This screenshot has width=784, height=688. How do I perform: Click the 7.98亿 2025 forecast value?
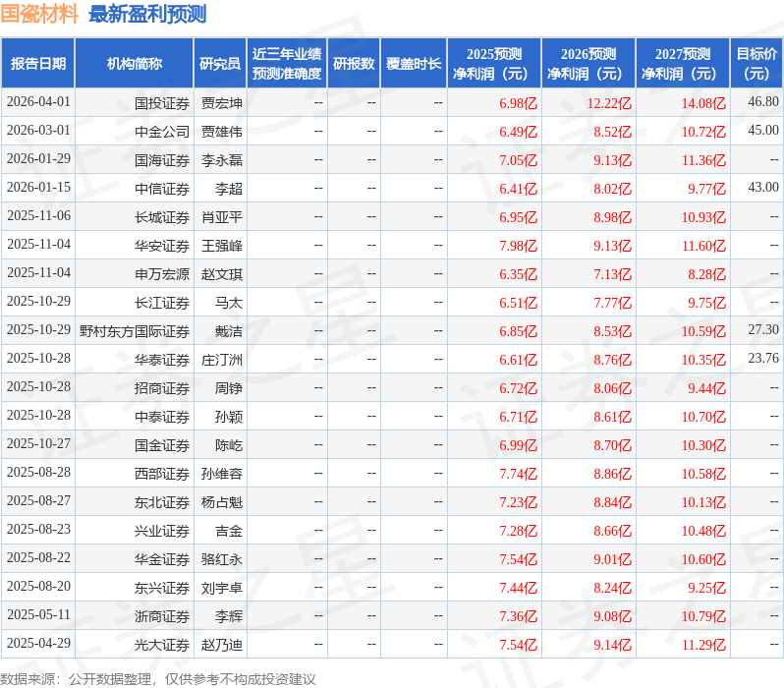[x=519, y=246]
